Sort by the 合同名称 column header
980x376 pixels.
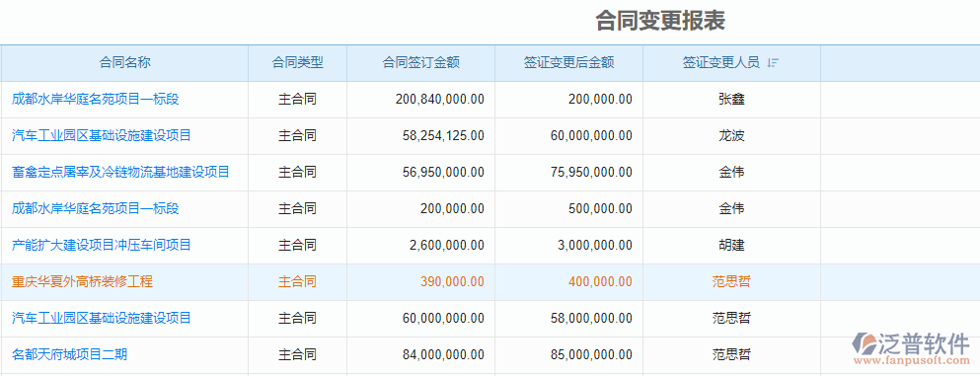(x=125, y=62)
